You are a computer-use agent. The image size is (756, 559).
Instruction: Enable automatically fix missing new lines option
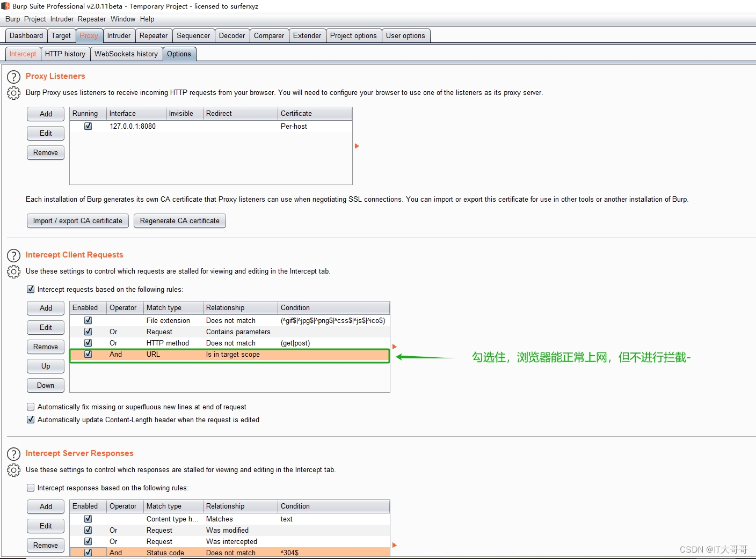pyautogui.click(x=31, y=407)
